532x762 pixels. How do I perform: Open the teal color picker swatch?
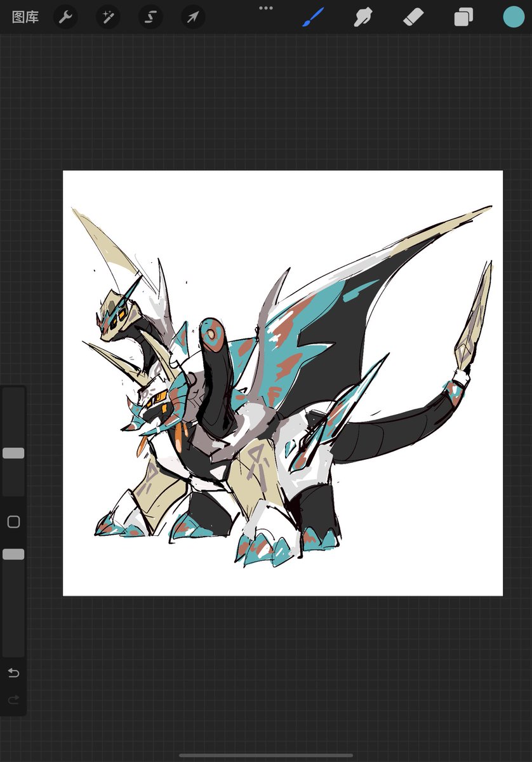pos(514,17)
